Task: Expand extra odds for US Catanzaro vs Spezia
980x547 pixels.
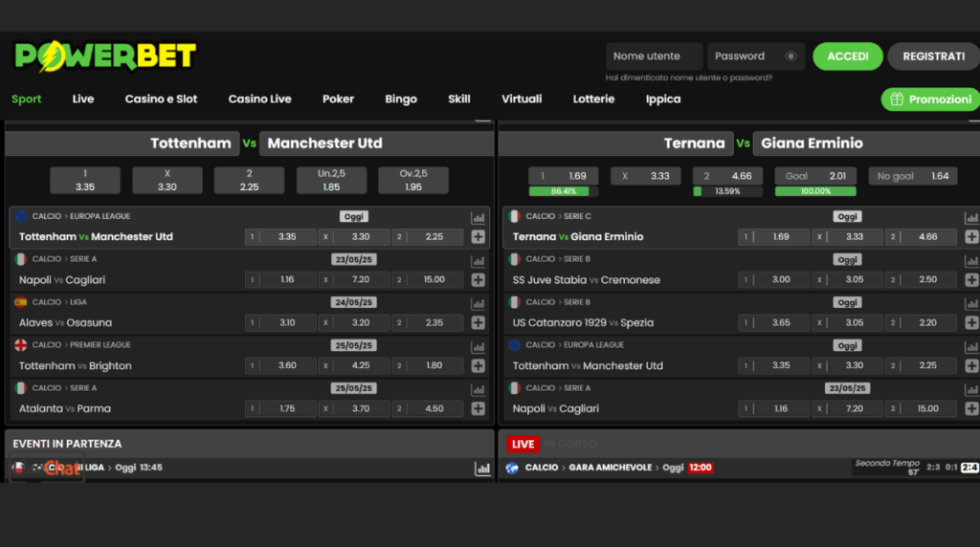Action: (x=971, y=323)
